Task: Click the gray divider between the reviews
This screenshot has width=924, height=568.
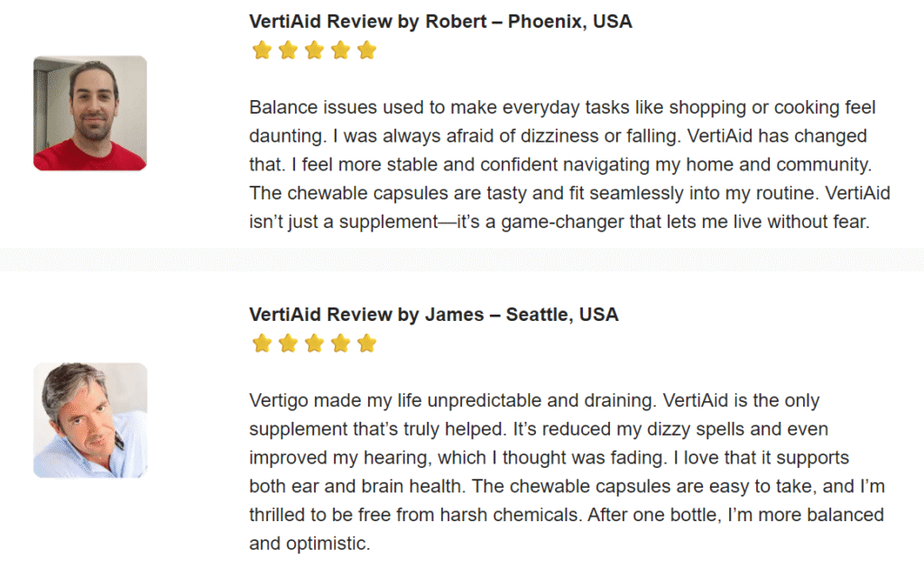Action: click(x=462, y=260)
